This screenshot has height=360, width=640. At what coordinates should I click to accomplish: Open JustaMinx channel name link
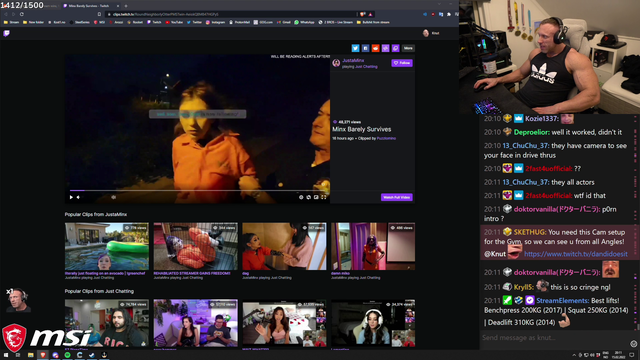[x=353, y=60]
